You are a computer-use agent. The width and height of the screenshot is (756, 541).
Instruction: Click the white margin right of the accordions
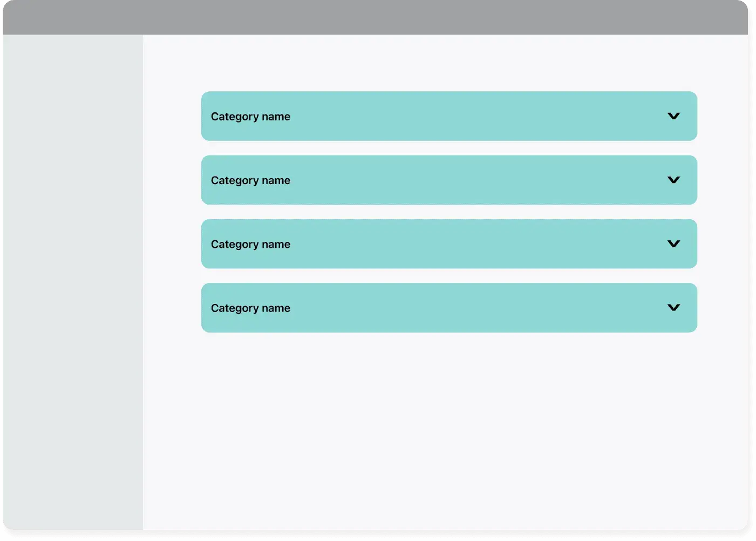pyautogui.click(x=723, y=212)
